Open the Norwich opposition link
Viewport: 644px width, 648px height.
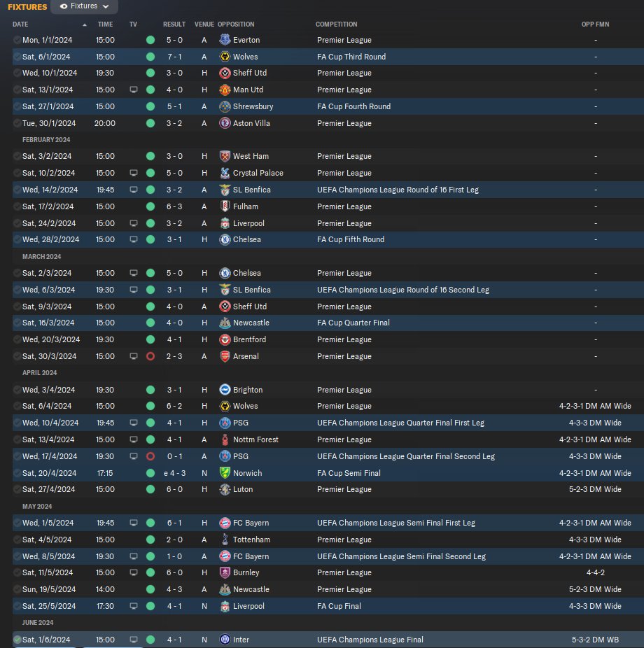(x=247, y=473)
